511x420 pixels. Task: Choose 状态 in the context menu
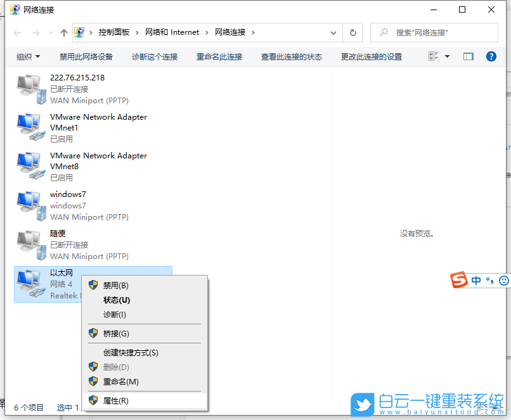pos(116,300)
